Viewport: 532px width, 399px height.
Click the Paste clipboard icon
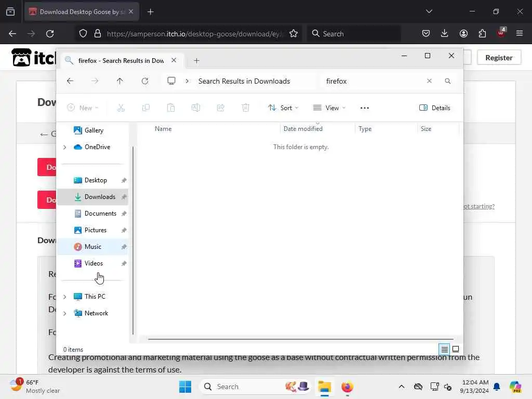[x=170, y=108]
